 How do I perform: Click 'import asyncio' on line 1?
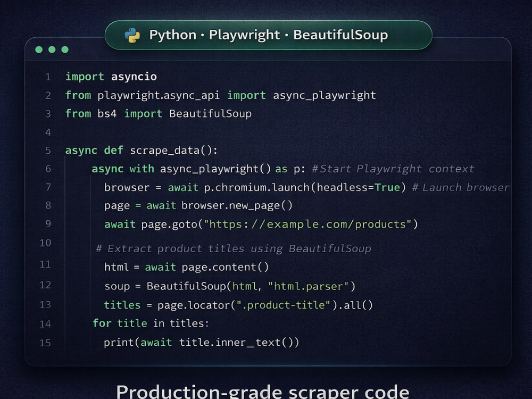[x=111, y=77]
